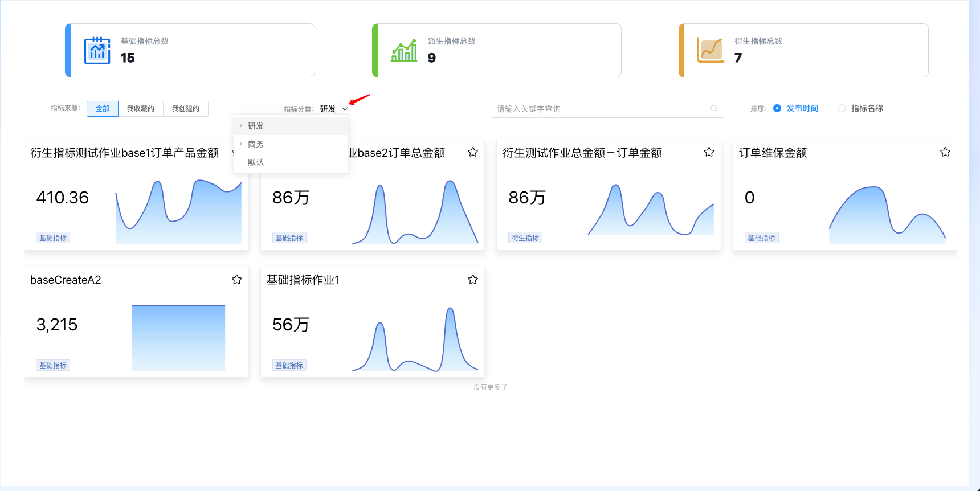
Task: Star the 衍生测试作业总金额－订单金额 card
Action: [709, 152]
